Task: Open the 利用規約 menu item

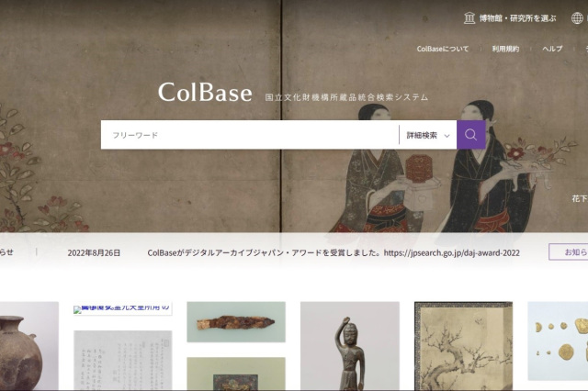Action: pos(505,49)
